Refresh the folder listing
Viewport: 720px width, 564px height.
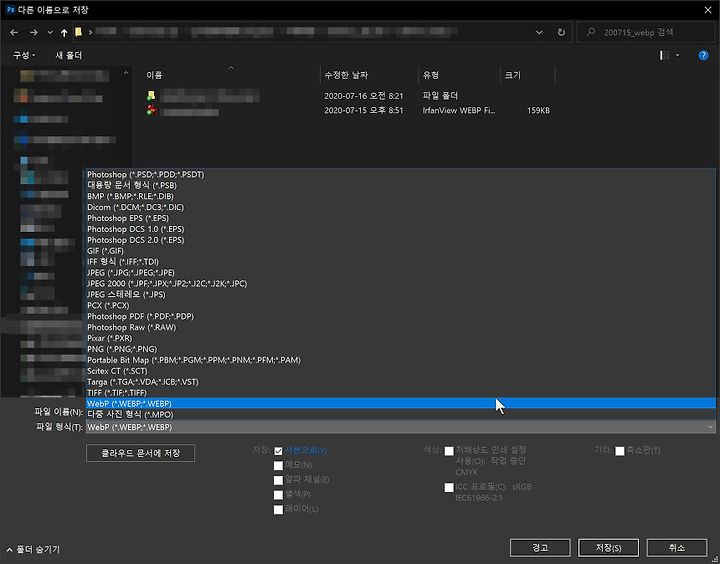coord(561,33)
